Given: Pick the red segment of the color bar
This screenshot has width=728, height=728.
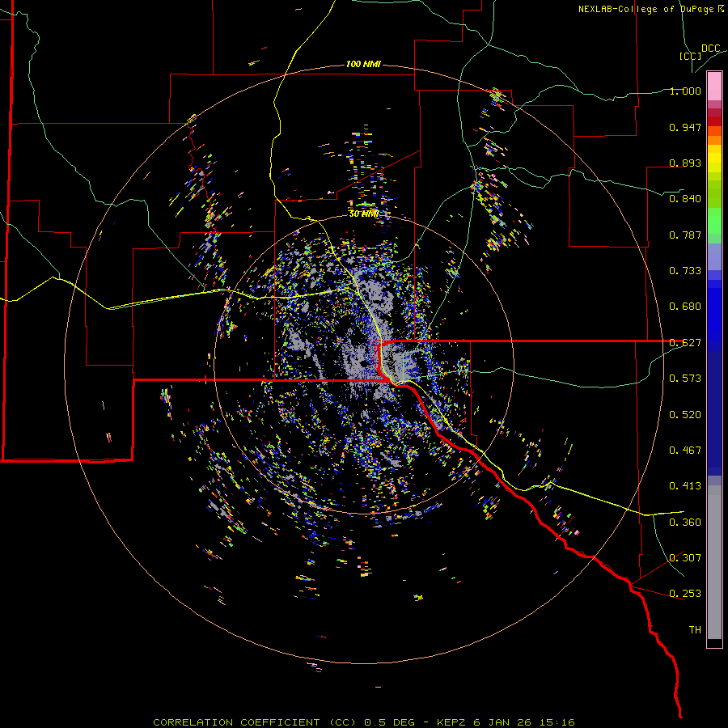Looking at the screenshot, I should (714, 121).
